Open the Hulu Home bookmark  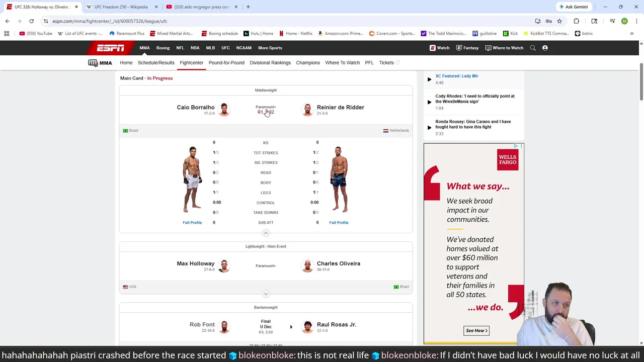[258, 34]
